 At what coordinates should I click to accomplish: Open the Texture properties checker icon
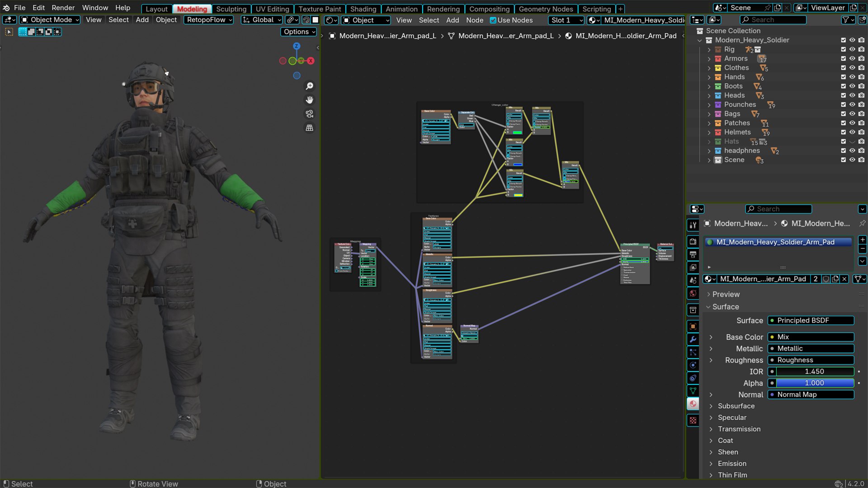pos(693,421)
